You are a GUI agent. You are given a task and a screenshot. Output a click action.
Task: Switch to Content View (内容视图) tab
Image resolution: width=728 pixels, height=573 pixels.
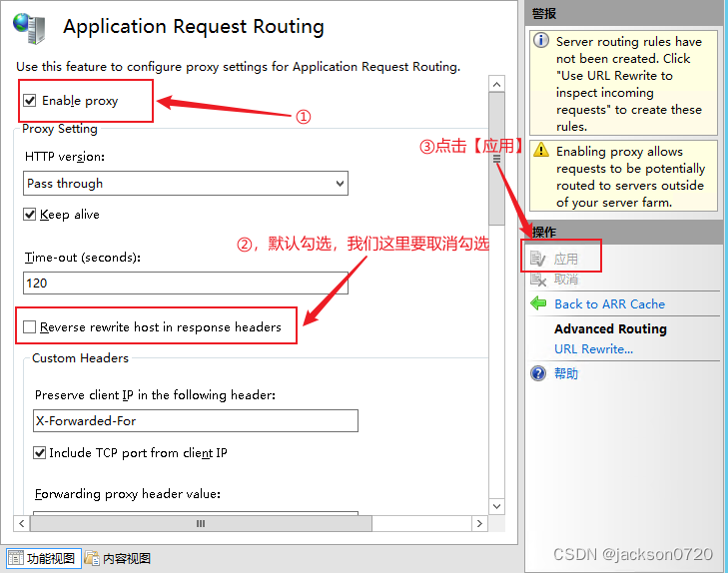(118, 558)
